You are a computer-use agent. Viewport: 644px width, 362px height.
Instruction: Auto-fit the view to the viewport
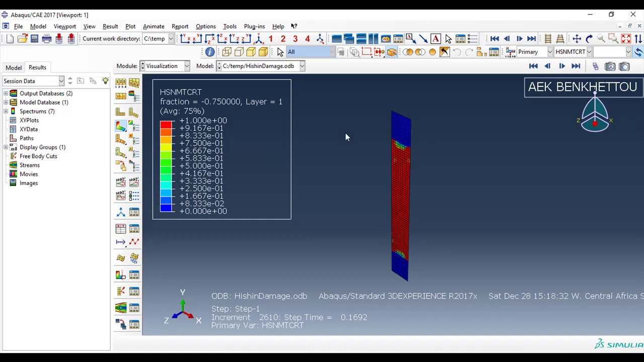[x=626, y=39]
